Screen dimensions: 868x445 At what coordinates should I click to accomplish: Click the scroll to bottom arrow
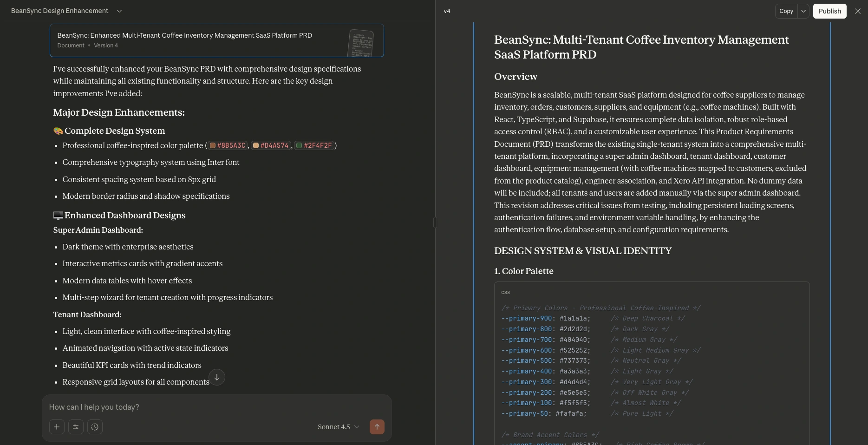click(x=217, y=377)
